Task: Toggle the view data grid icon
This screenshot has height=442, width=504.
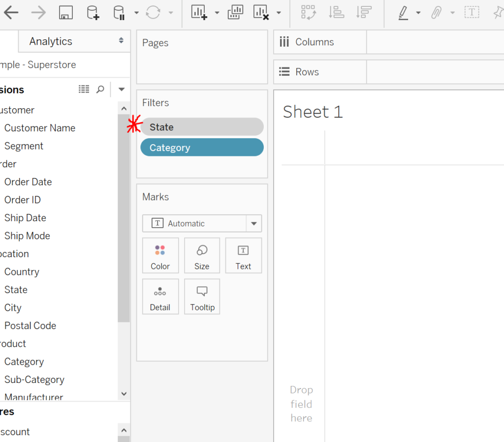Action: pos(84,89)
